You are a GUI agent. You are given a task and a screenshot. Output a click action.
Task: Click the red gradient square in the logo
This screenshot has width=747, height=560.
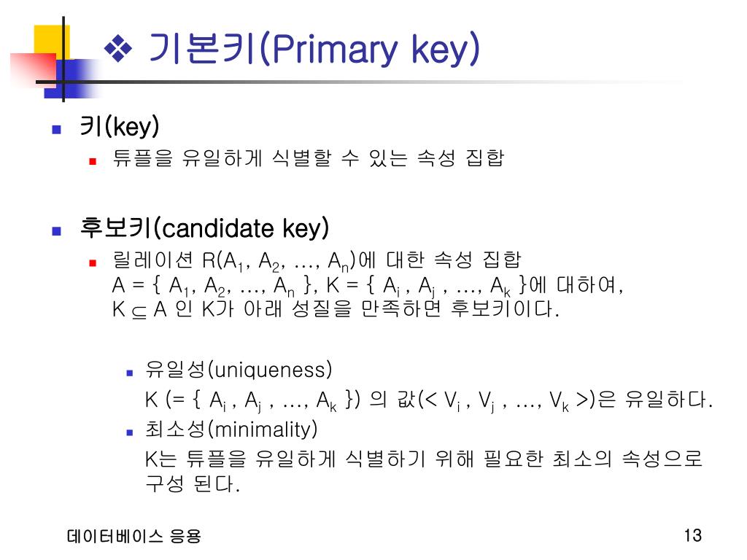point(34,70)
